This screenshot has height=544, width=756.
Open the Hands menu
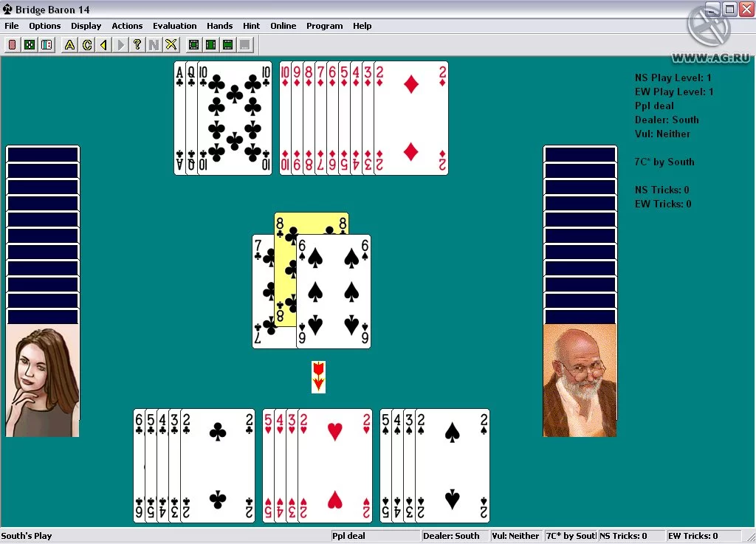220,26
